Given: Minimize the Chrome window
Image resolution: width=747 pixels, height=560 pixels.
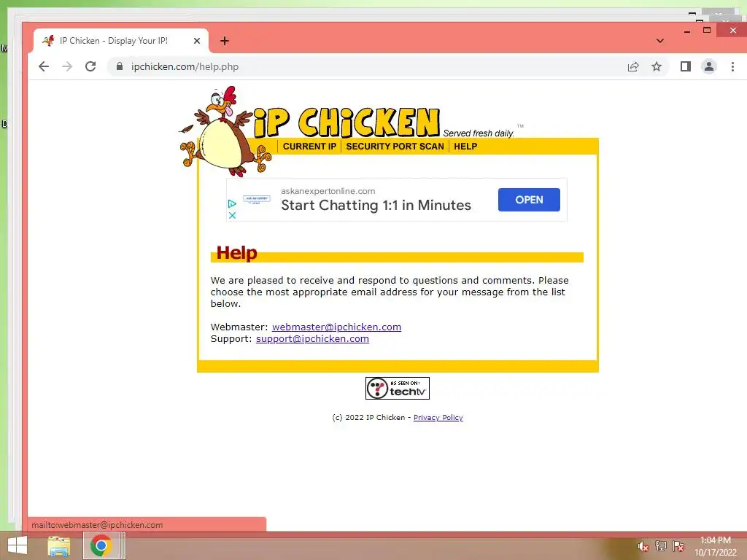Looking at the screenshot, I should [687, 31].
